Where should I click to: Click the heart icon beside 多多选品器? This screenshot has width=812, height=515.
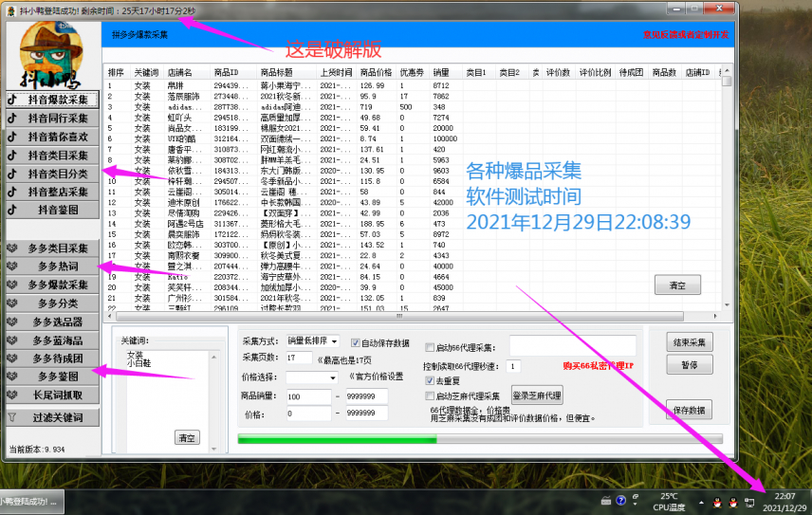pyautogui.click(x=13, y=322)
